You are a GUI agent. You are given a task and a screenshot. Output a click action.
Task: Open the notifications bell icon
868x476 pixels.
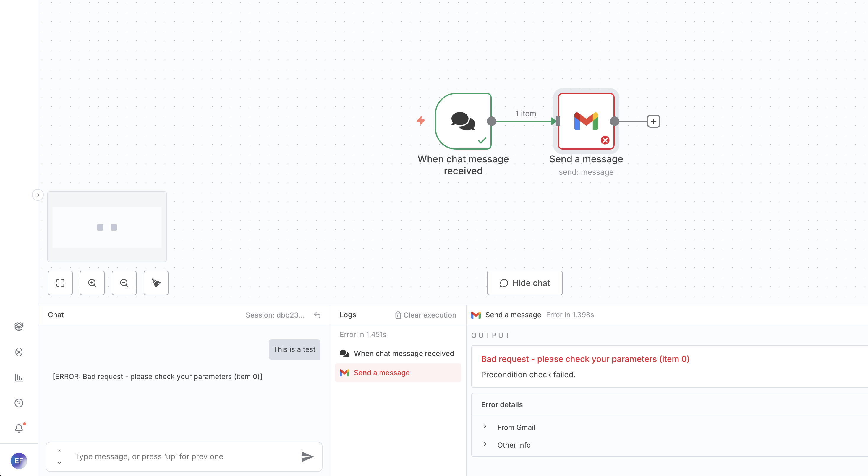[x=19, y=428]
